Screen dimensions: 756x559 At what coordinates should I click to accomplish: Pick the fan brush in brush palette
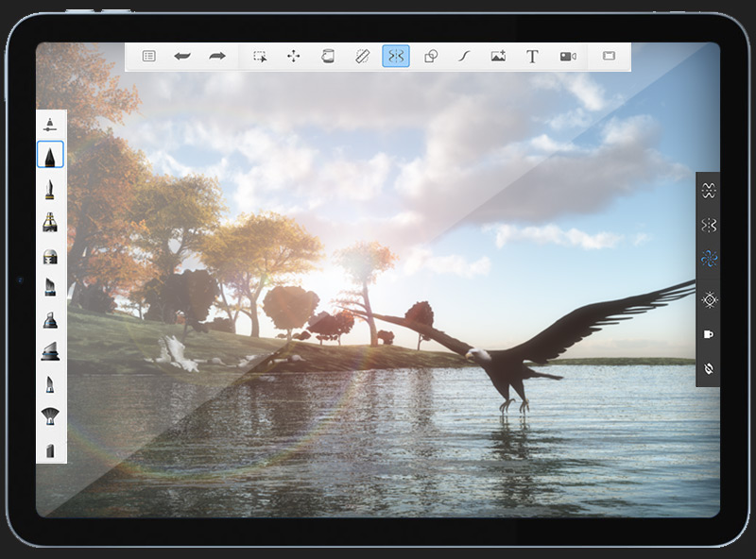[51, 415]
